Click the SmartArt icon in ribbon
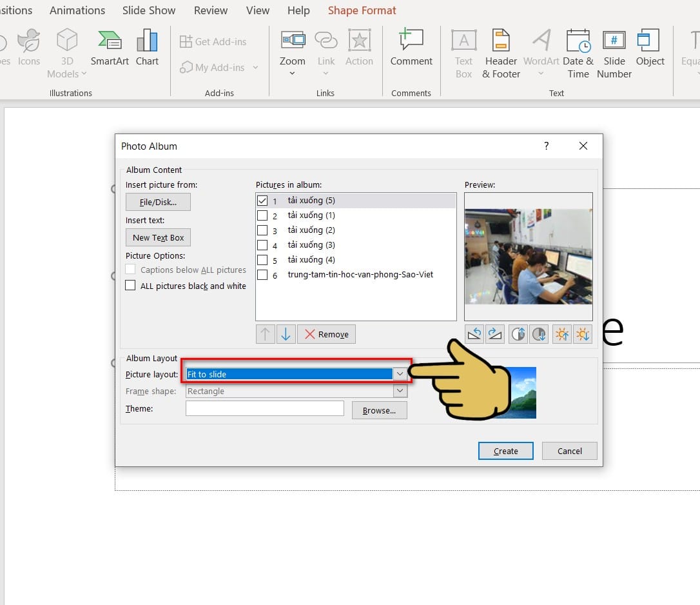Screen dimensions: 700x605 pyautogui.click(x=110, y=48)
